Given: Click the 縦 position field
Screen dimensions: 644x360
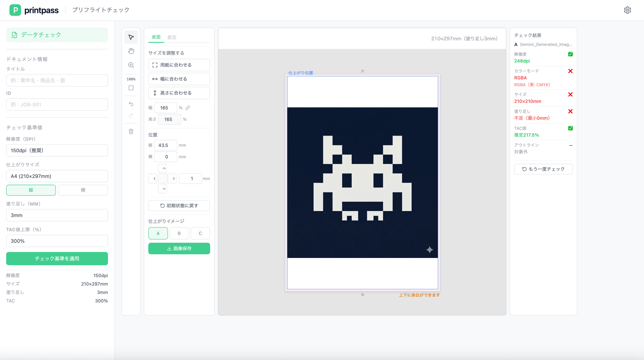Looking at the screenshot, I should coord(166,145).
